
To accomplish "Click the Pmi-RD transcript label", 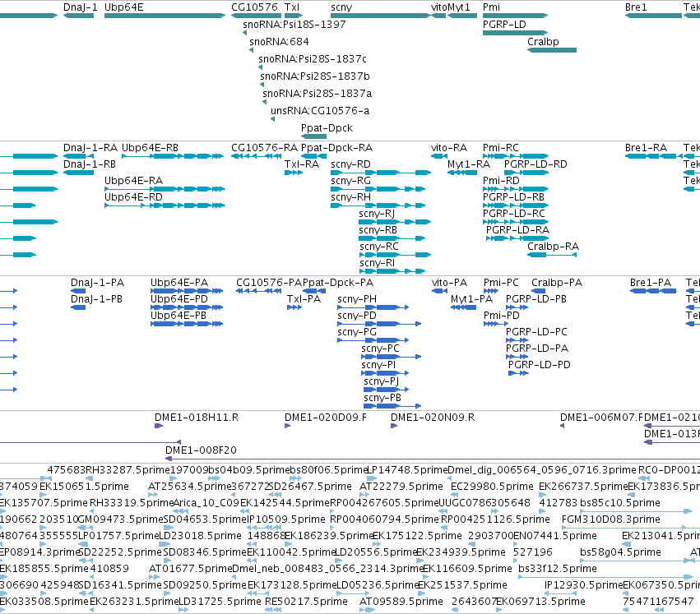I will coord(501,181).
